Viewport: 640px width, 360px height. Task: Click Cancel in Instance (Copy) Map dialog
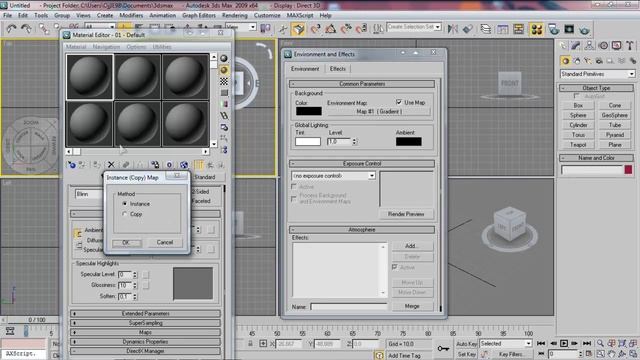[x=165, y=242]
